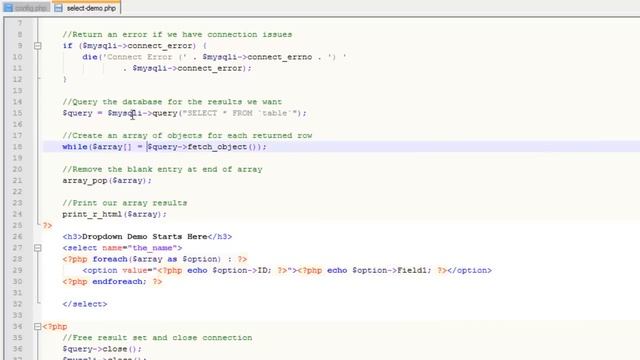The image size is (640, 360).
Task: Click the heading text 'Dropdown Demo Starts Here'
Action: [x=145, y=237]
